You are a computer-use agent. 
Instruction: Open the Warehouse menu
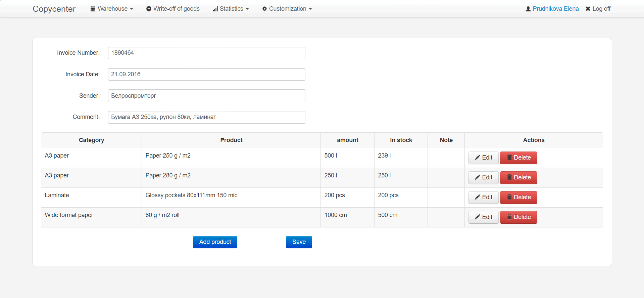pyautogui.click(x=112, y=9)
